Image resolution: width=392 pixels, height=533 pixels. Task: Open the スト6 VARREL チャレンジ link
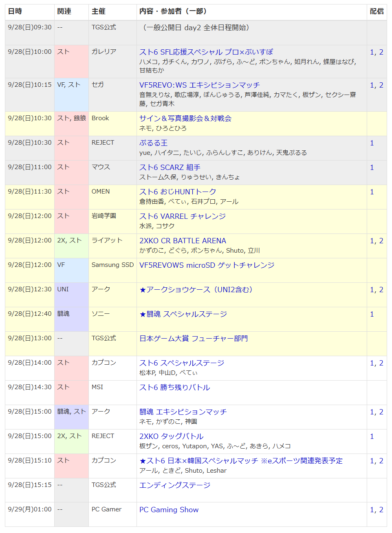[182, 216]
